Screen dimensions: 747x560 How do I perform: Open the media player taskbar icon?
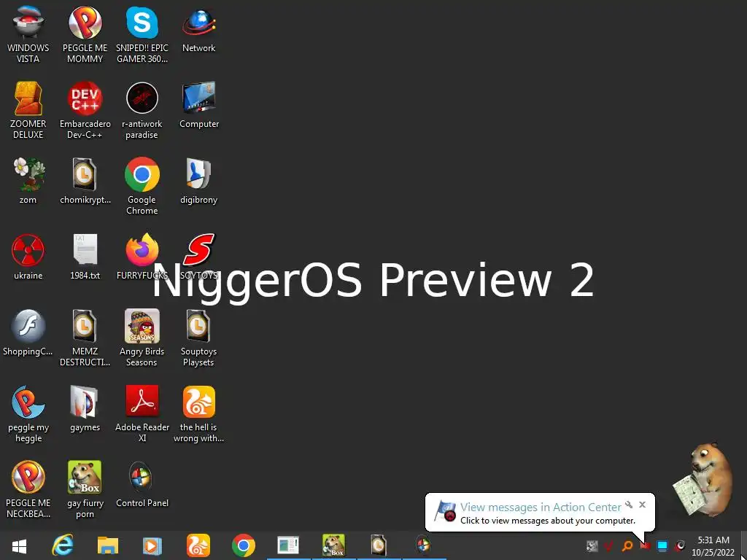[152, 545]
